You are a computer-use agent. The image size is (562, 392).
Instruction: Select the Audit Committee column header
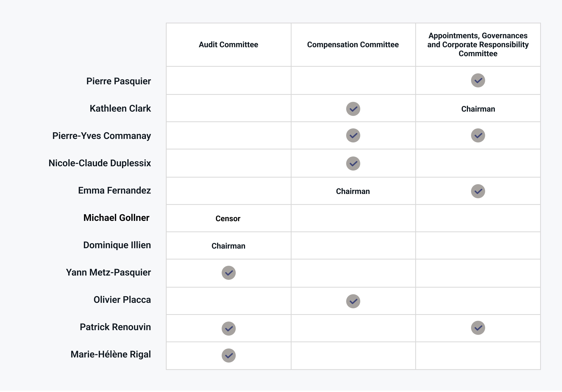pos(228,44)
